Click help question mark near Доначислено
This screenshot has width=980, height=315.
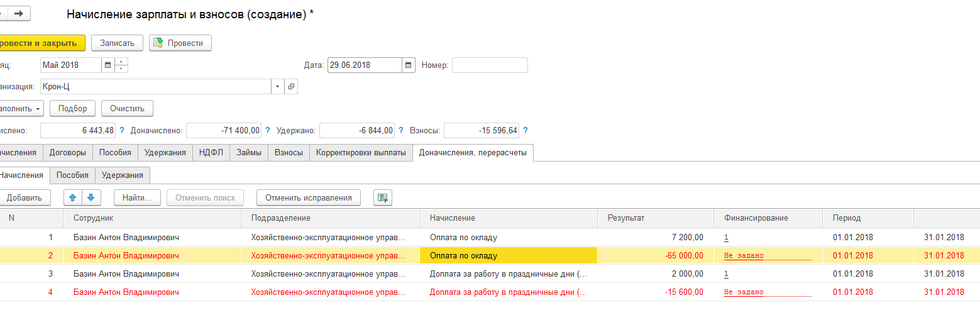click(x=268, y=131)
